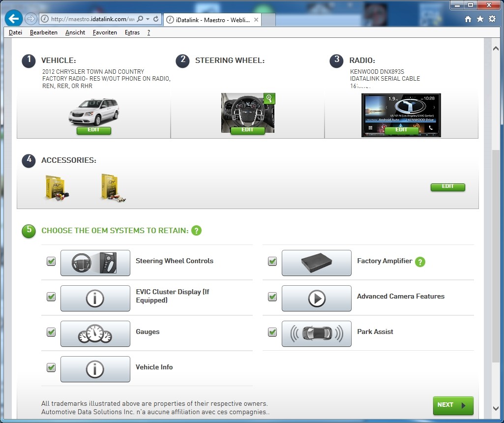Open the Ansicht menu
This screenshot has width=504, height=423.
(75, 32)
